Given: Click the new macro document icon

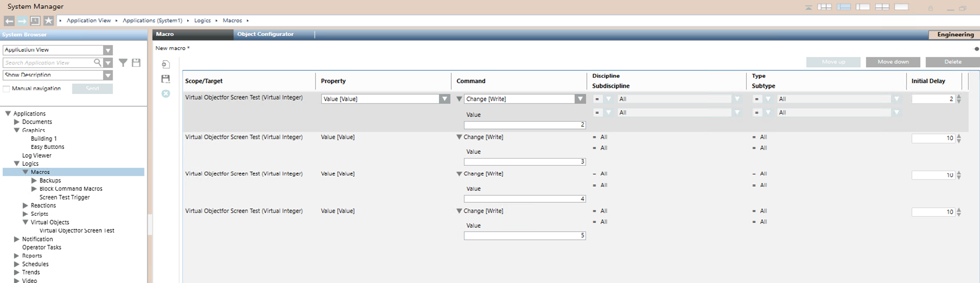Looking at the screenshot, I should pos(166,64).
